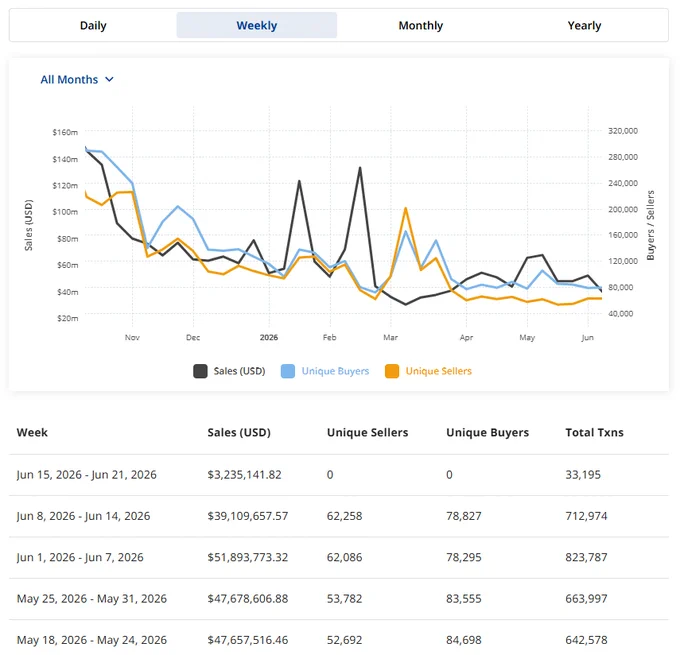Select the Jun 1, 2026 - Jun 7, 2026 row
The height and width of the screenshot is (655, 680).
(339, 557)
